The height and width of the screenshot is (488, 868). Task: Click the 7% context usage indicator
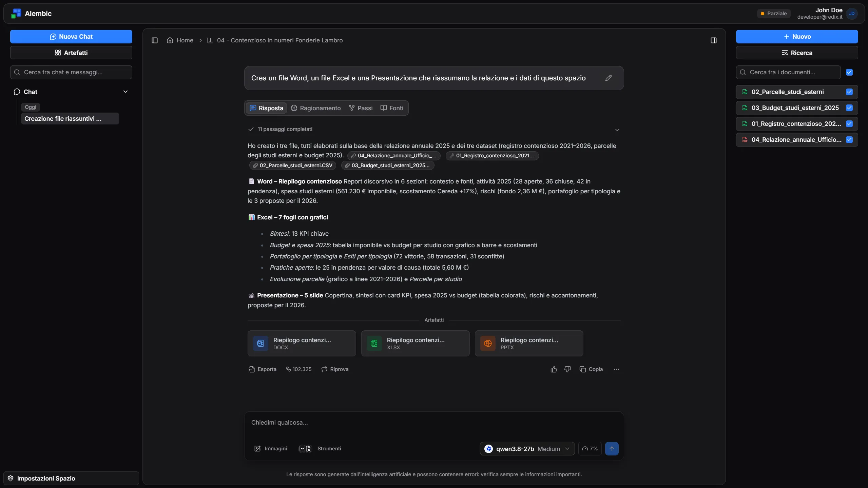point(590,449)
